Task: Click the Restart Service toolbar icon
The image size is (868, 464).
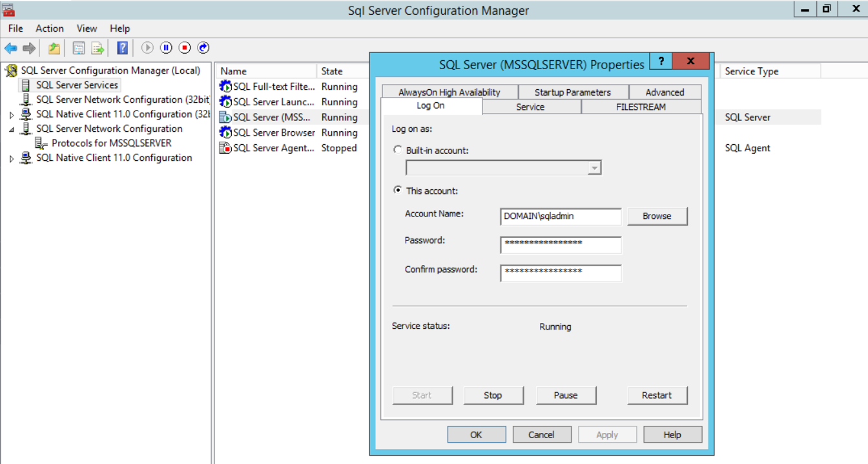Action: [x=203, y=48]
